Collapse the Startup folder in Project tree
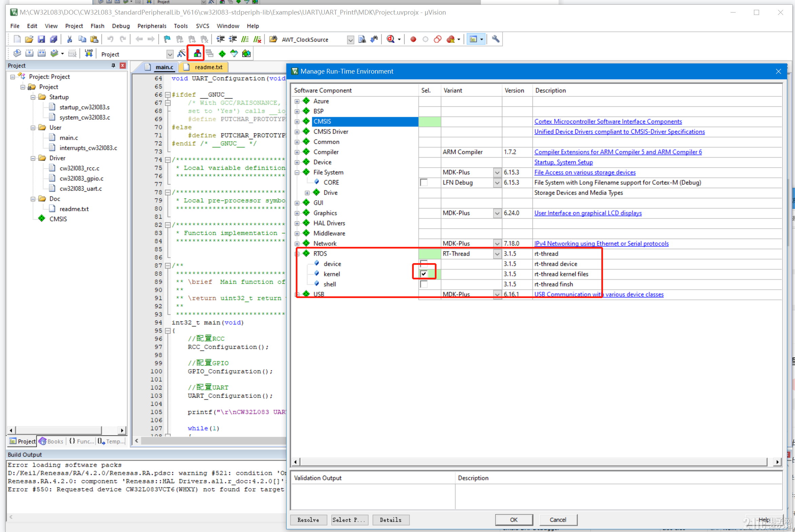 tap(33, 97)
